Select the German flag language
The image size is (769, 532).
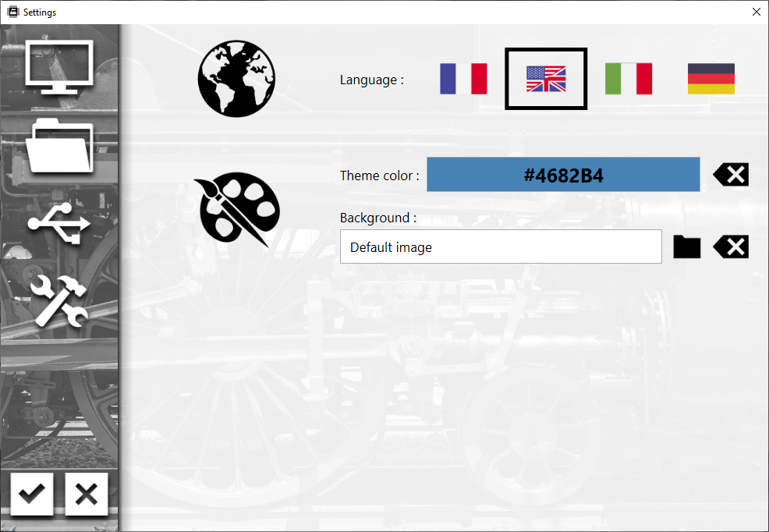711,79
